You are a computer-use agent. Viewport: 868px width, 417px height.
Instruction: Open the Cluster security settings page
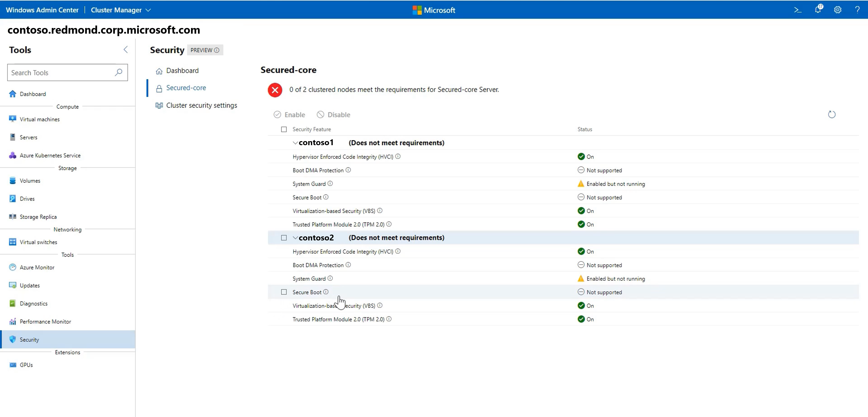click(201, 105)
